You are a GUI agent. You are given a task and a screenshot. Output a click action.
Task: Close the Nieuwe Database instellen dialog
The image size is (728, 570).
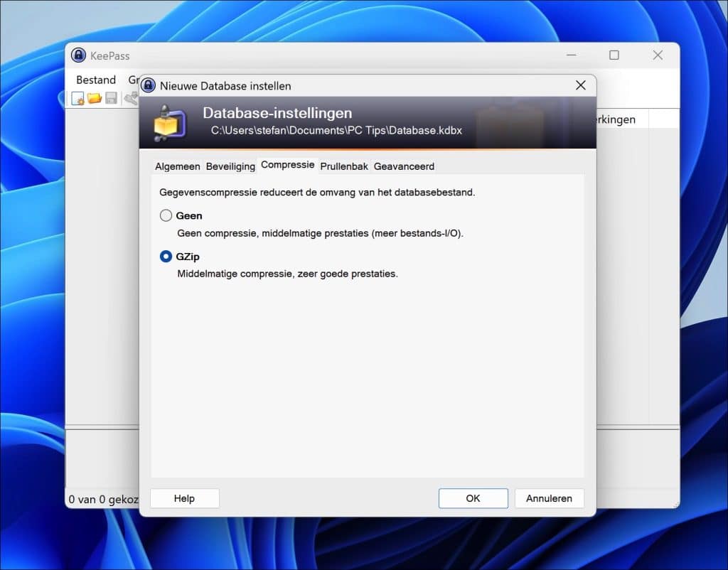[580, 85]
